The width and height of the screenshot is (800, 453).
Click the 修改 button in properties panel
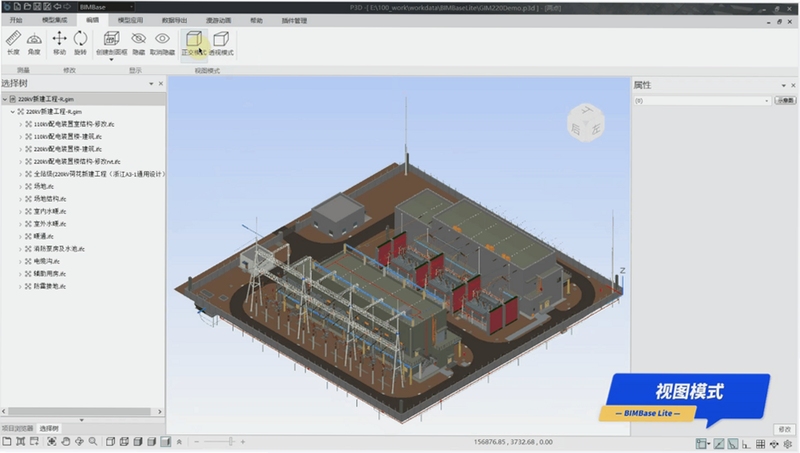coord(784,430)
